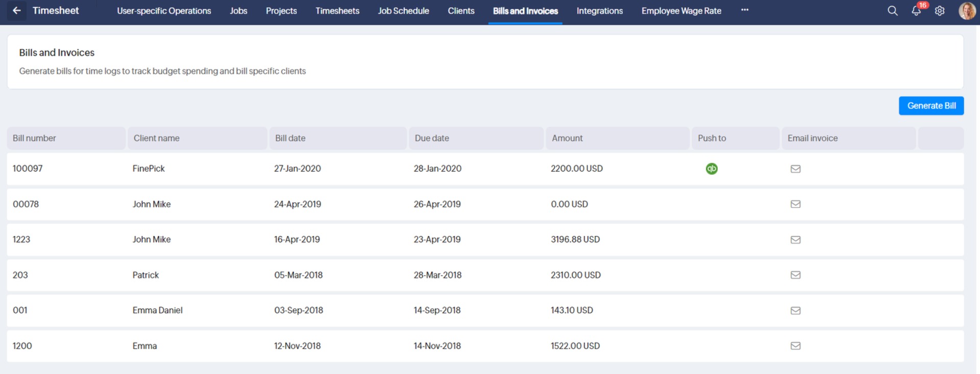Select the Integrations tab

pos(599,11)
